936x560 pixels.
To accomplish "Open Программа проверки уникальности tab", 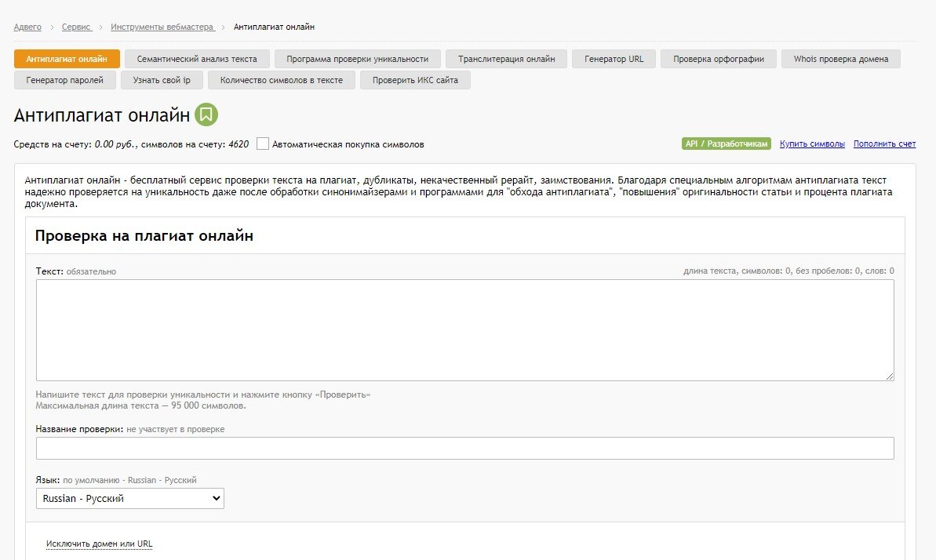I will point(358,59).
